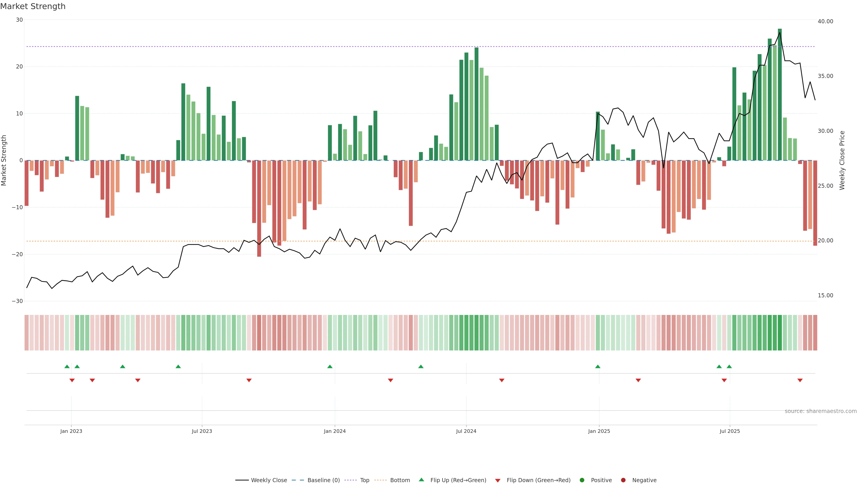The image size is (868, 488).
Task: Click the red Negative legend dot
Action: [623, 480]
